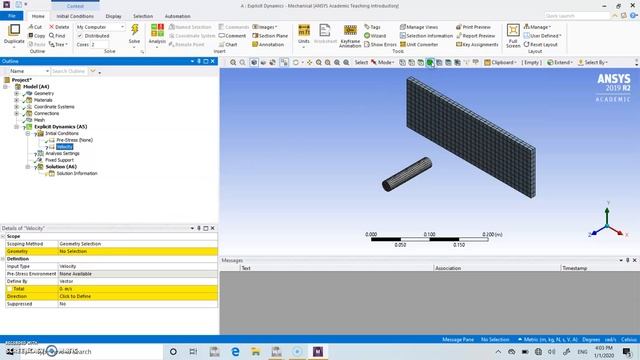640x360 pixels.
Task: Insert a Section Plane
Action: click(x=270, y=36)
